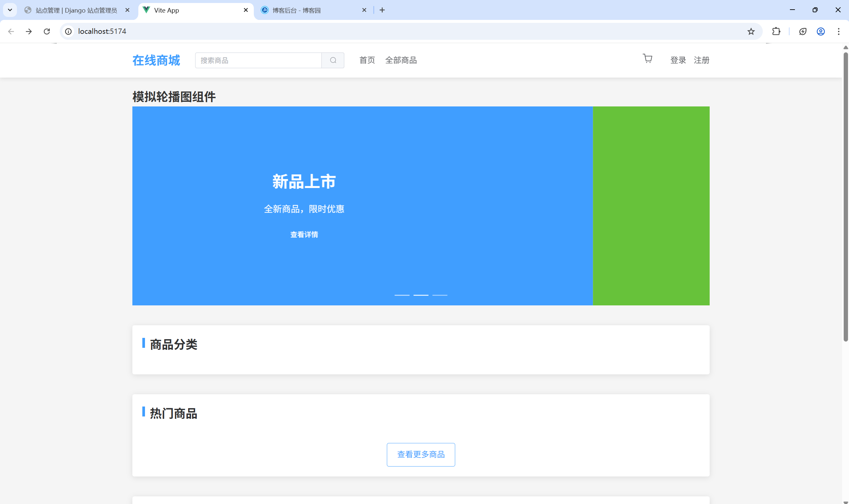The image size is (849, 504).
Task: Open a new browser tab
Action: [382, 10]
